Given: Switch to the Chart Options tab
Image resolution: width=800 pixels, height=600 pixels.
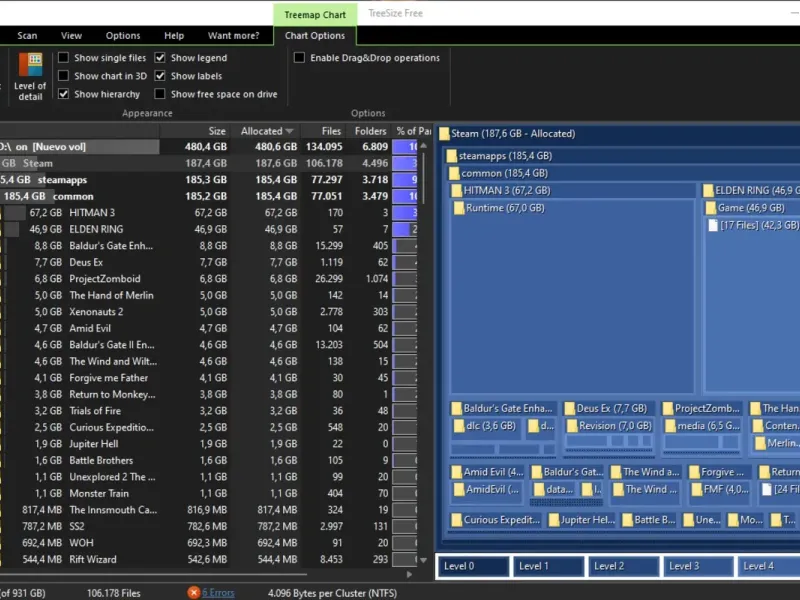Looking at the screenshot, I should point(315,35).
